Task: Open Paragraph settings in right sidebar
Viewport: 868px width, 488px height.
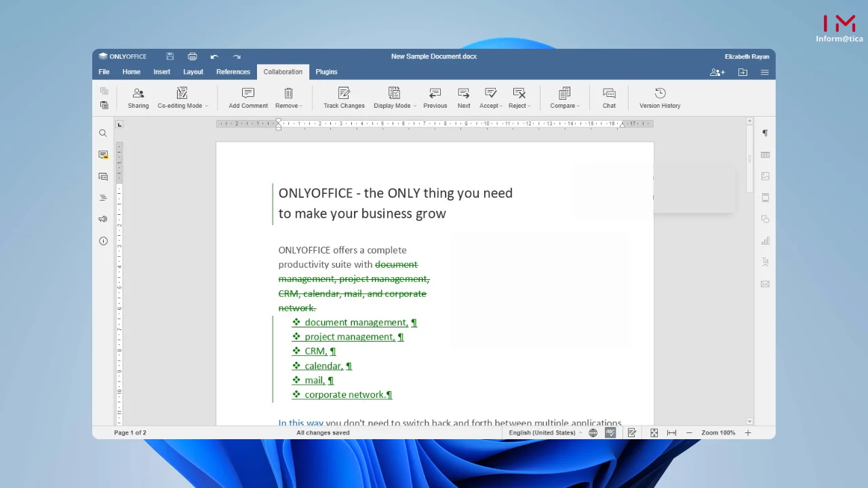Action: pyautogui.click(x=765, y=133)
